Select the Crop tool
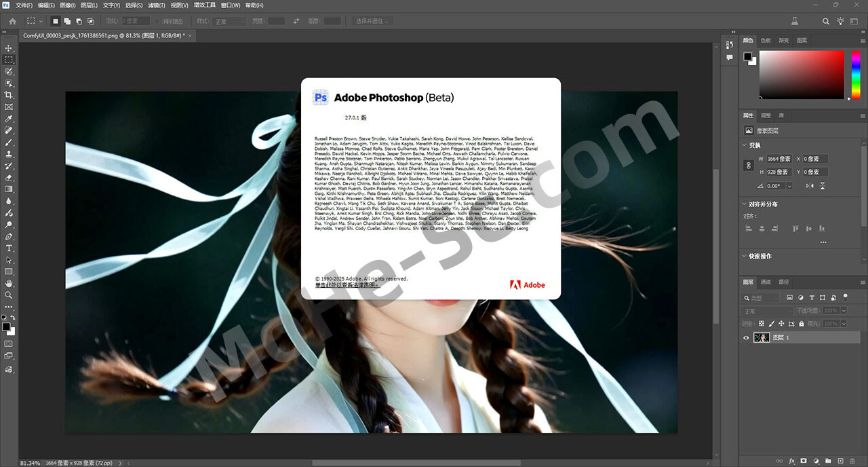This screenshot has height=467, width=868. coord(9,95)
